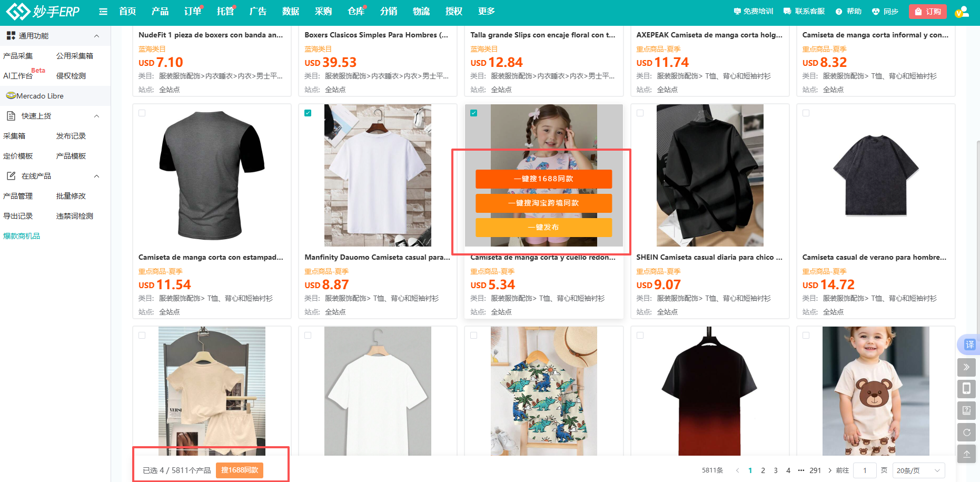
Task: Open the user account avatar icon
Action: tap(961, 12)
